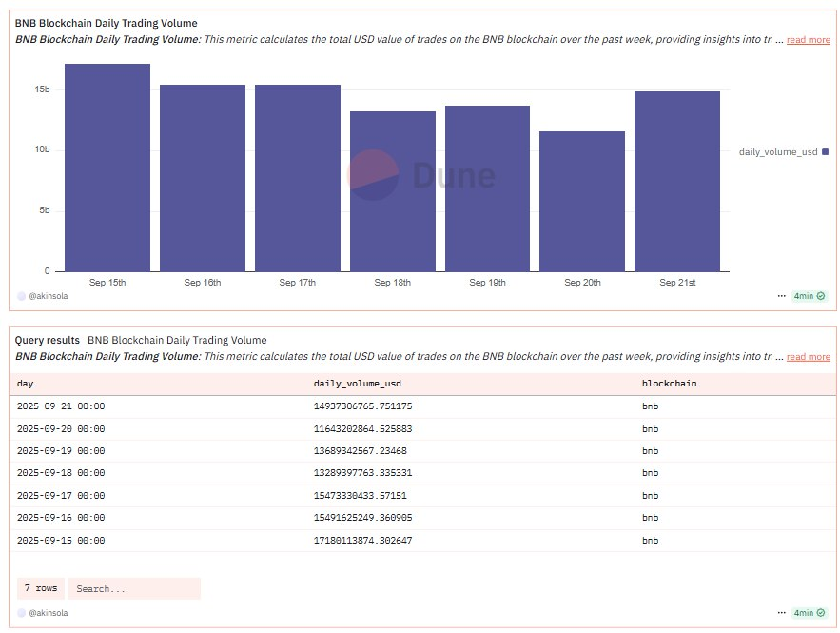Click value 15491625249.360905
The width and height of the screenshot is (840, 633).
click(x=363, y=517)
